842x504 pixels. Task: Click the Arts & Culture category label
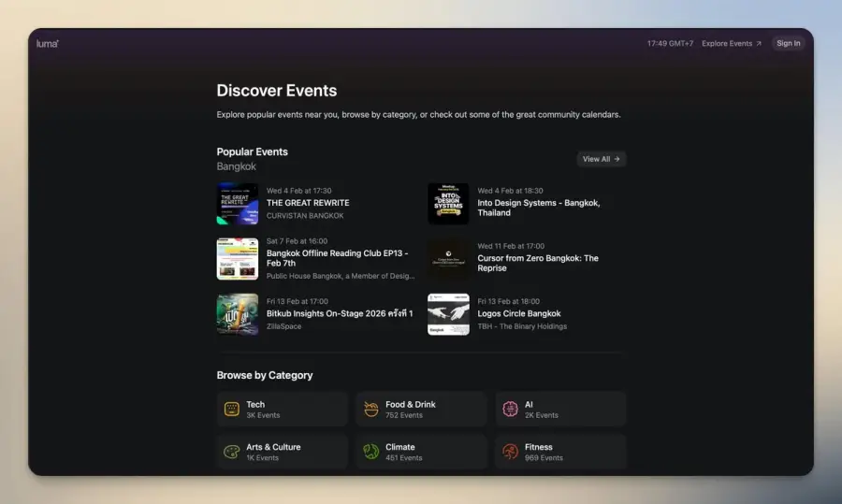tap(273, 447)
